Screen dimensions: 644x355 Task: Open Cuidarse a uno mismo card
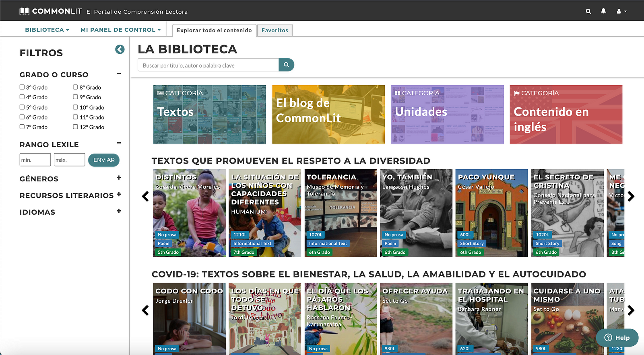click(568, 319)
